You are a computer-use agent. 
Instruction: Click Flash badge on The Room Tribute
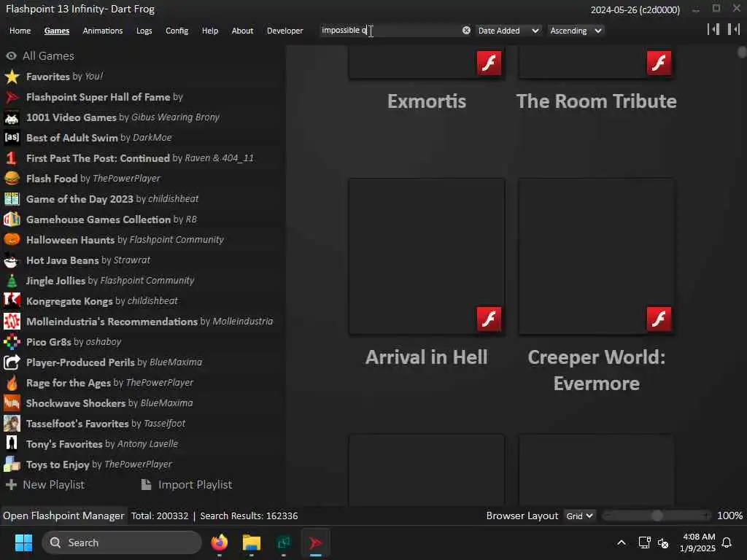[659, 63]
